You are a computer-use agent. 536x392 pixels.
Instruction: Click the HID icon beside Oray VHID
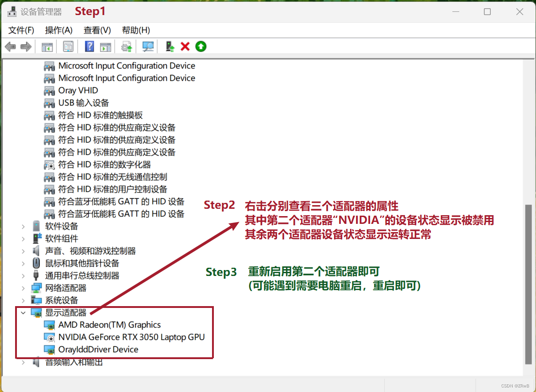(49, 90)
